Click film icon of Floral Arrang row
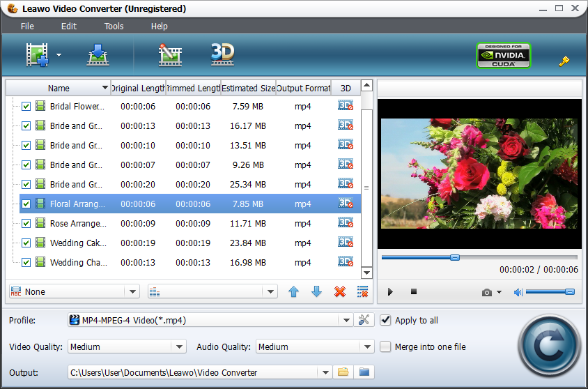The image size is (588, 389). (40, 204)
